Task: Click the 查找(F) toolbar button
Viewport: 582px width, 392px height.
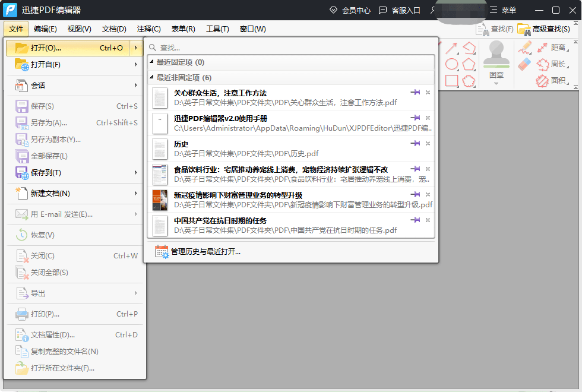Action: pos(495,29)
